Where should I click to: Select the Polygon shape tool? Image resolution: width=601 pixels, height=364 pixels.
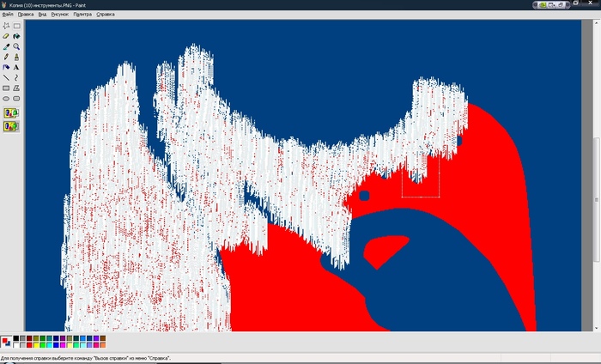[16, 88]
